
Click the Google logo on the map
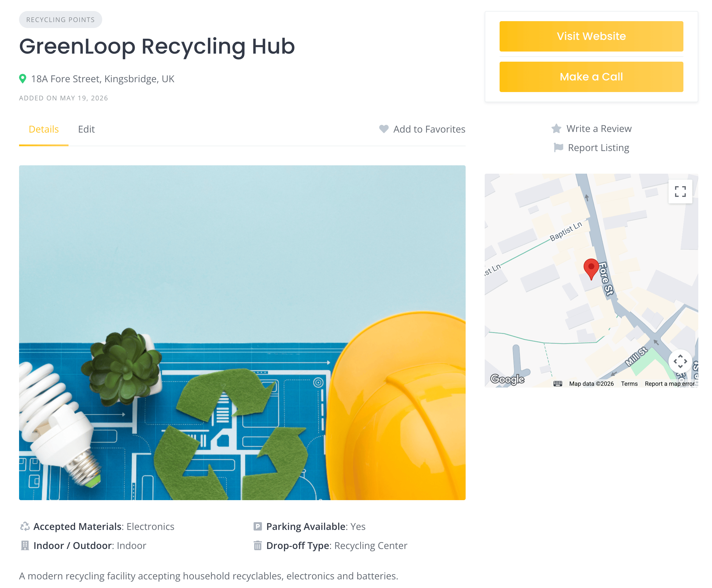pos(507,379)
